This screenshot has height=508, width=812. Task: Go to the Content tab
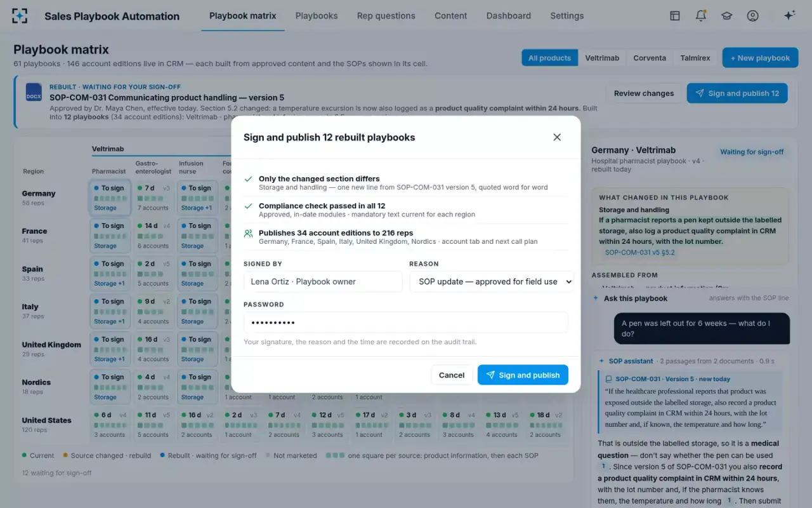click(451, 16)
